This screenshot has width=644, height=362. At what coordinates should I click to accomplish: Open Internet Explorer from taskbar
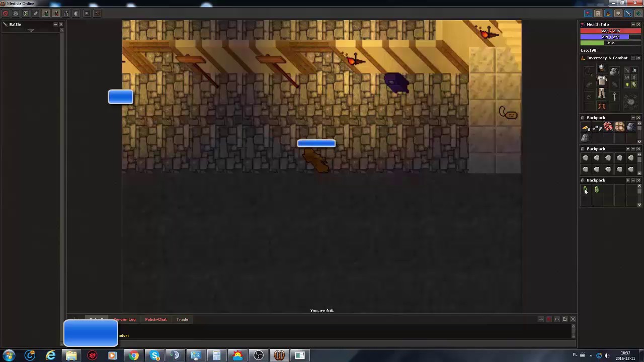click(51, 356)
